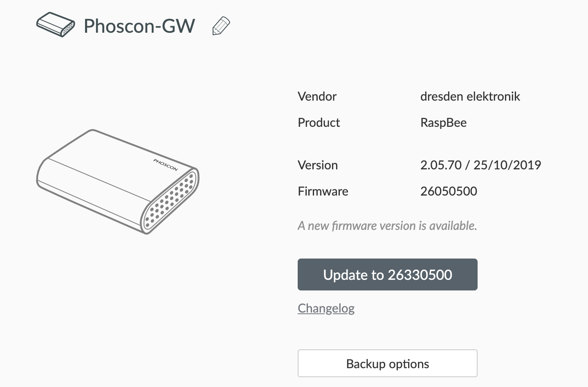Open the Changelog link
This screenshot has width=588, height=387.
pos(326,308)
